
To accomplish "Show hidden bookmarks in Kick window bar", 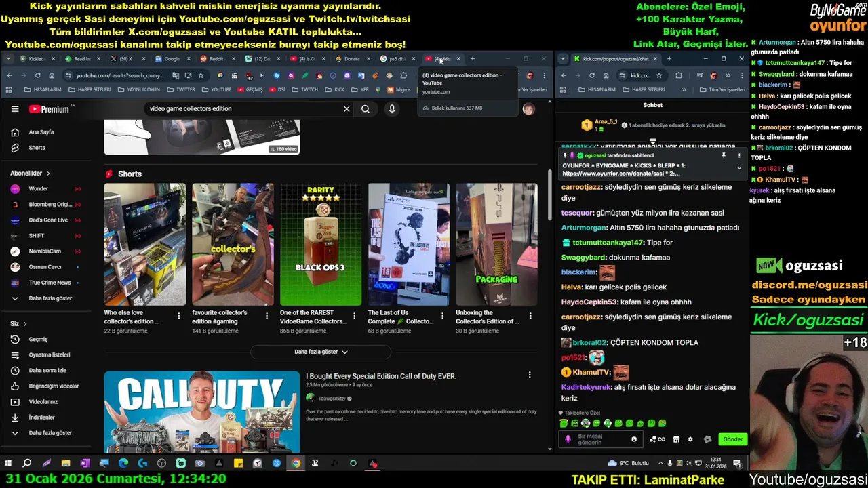I will coord(684,89).
